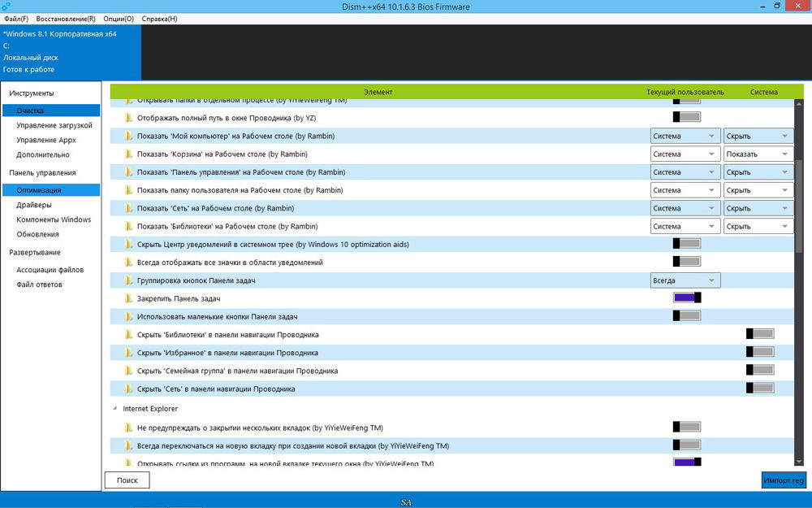This screenshot has height=508, width=812.
Task: Click folder icon beside 'Отображать полный путь'
Action: pyautogui.click(x=128, y=118)
